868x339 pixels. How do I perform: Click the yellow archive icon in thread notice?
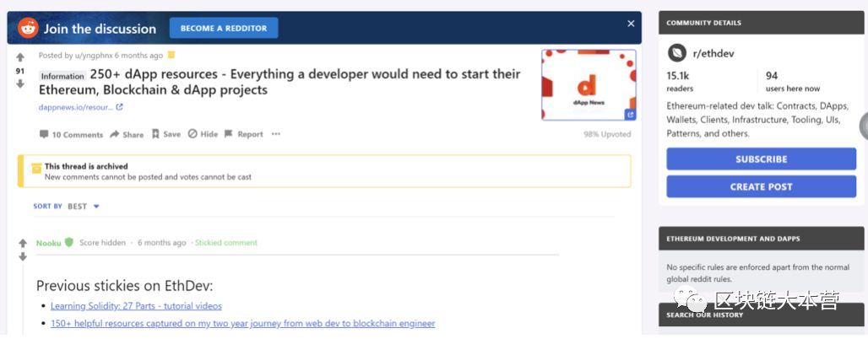pos(36,168)
